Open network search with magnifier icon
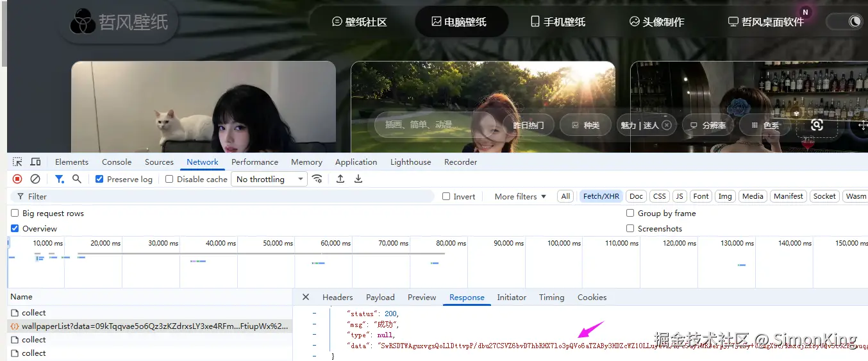This screenshot has height=361, width=868. (x=77, y=179)
